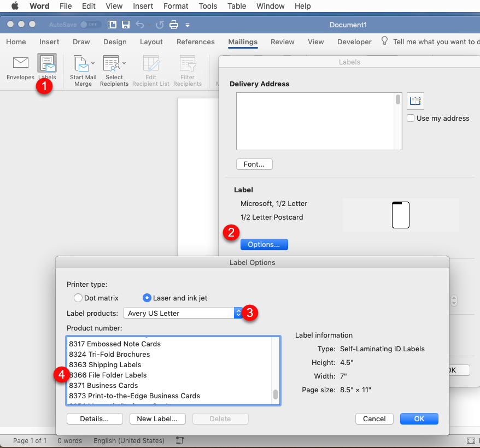Click the Tell me lightbulb icon

pyautogui.click(x=384, y=40)
